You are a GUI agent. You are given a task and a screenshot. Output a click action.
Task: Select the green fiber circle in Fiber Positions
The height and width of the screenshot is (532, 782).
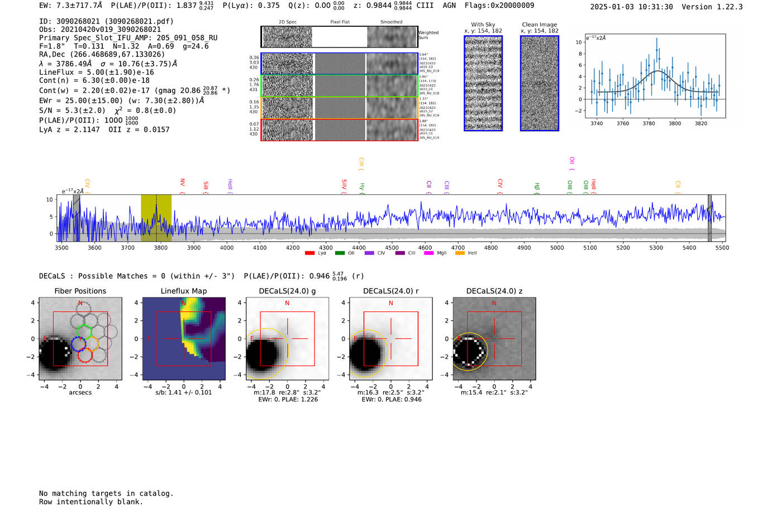tap(84, 332)
